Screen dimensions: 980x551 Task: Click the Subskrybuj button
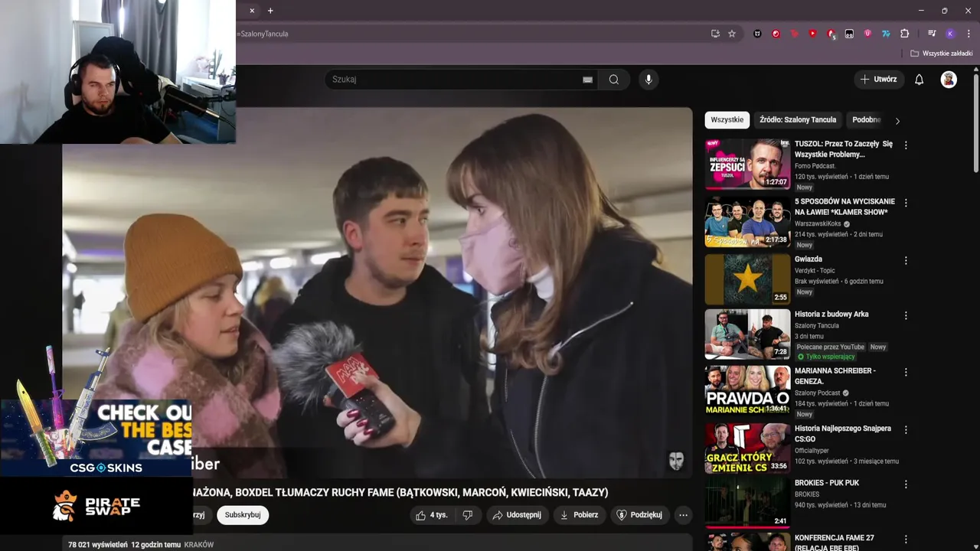point(243,515)
